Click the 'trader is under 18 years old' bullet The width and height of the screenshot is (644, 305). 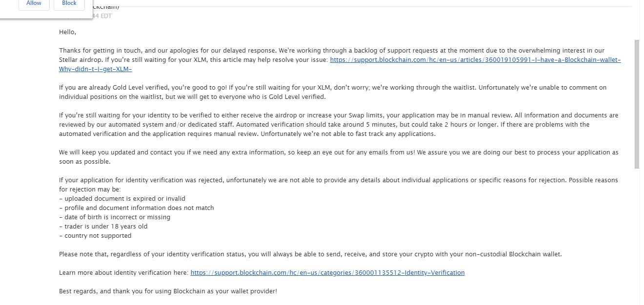pos(103,227)
